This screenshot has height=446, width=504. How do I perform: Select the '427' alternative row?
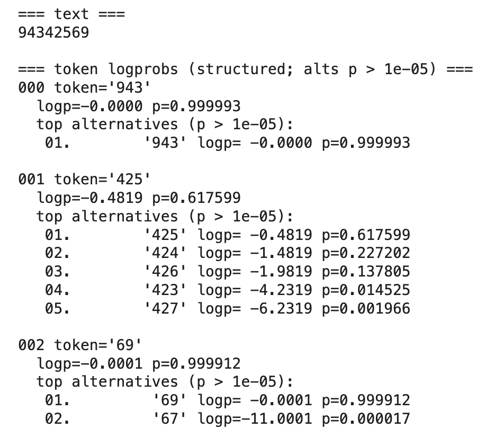click(228, 308)
